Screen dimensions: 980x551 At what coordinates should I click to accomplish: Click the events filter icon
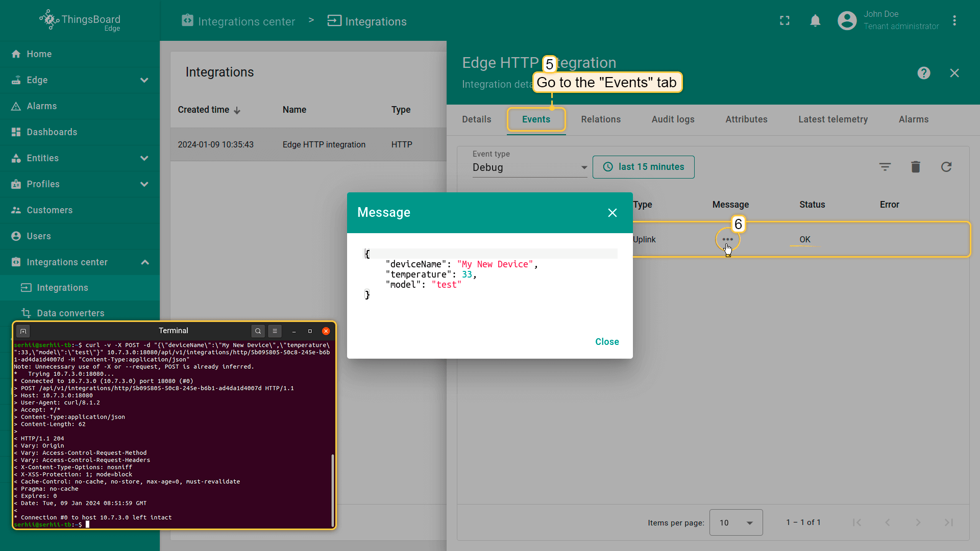pos(885,167)
